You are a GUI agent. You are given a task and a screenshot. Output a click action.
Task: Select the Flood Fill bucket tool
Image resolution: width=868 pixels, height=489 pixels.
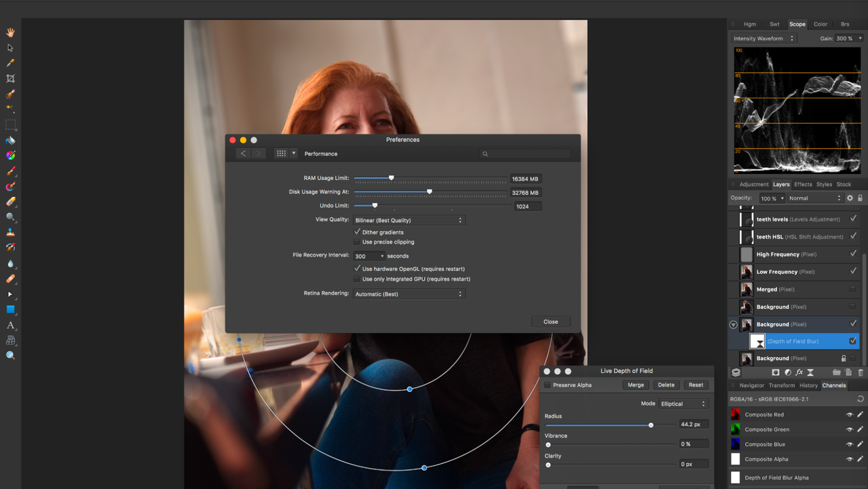tap(10, 141)
